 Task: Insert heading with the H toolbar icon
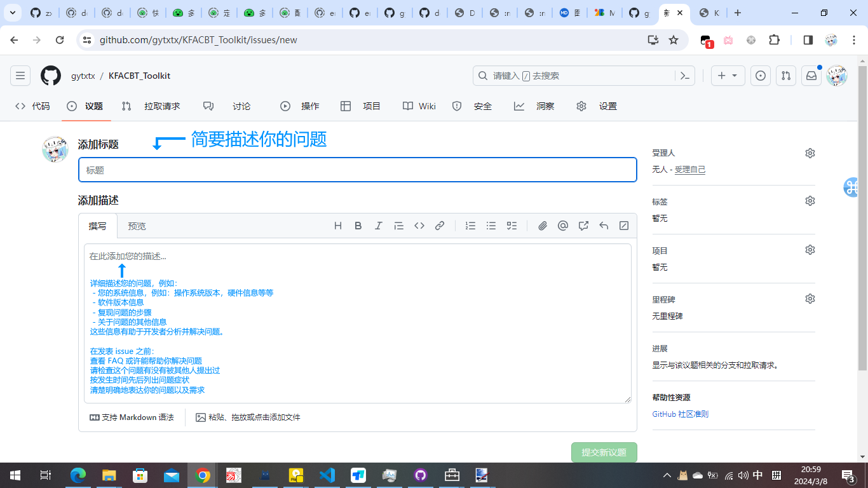pos(338,226)
